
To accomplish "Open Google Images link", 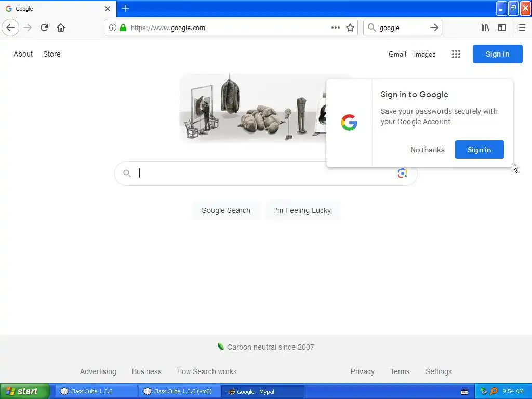I will [x=424, y=54].
